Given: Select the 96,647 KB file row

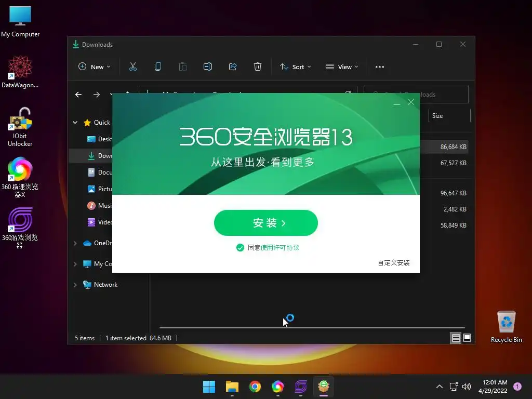Looking at the screenshot, I should point(444,193).
